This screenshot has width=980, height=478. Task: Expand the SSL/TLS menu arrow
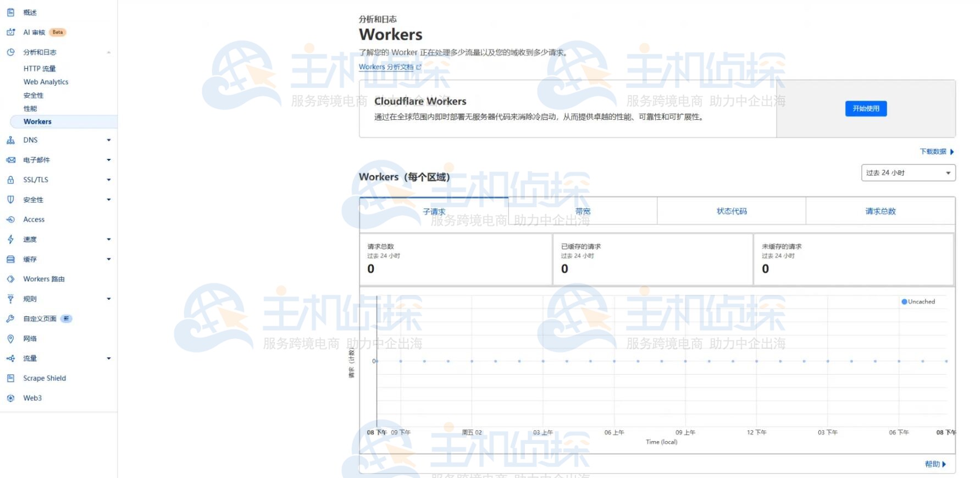(109, 180)
